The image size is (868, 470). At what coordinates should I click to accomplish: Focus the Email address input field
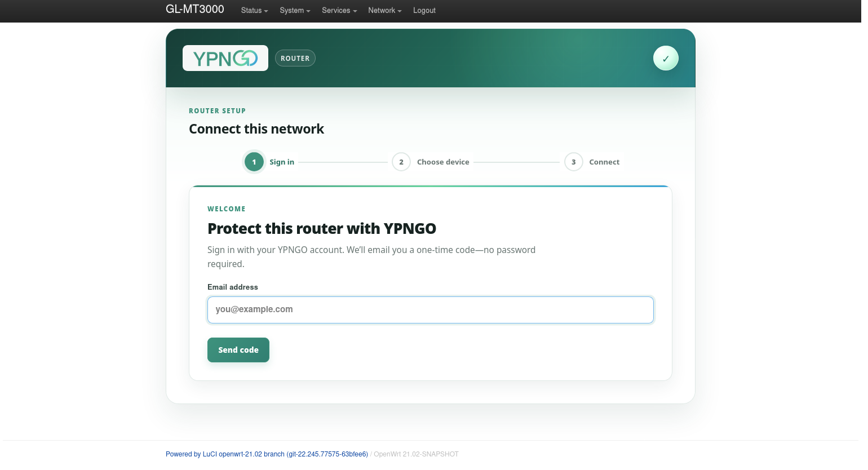pyautogui.click(x=431, y=310)
